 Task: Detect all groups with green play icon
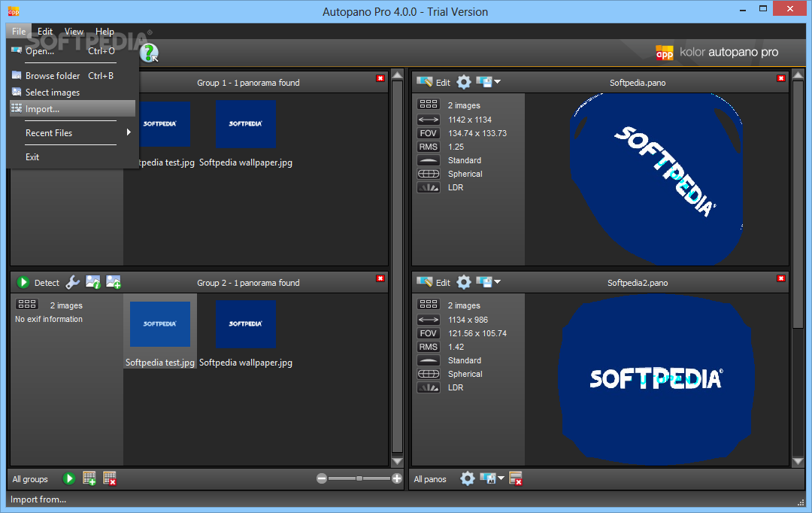69,478
